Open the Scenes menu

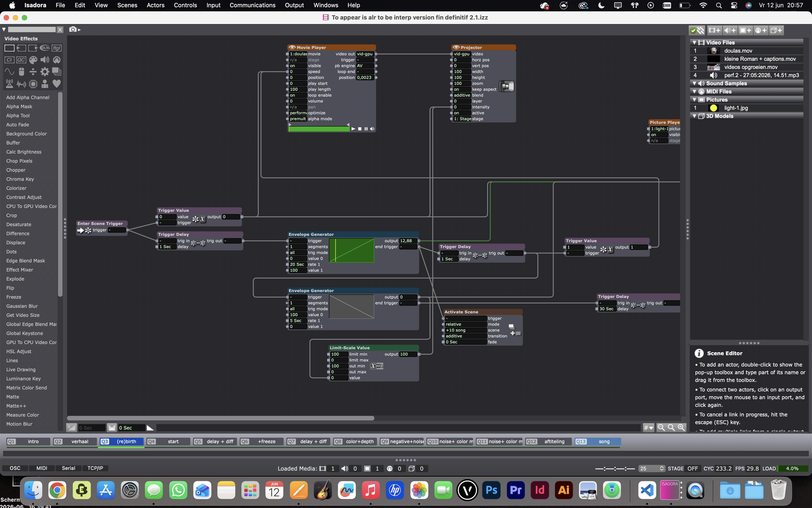point(127,5)
